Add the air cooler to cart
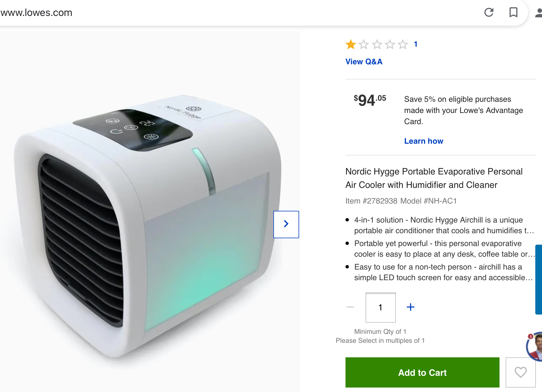 pos(422,372)
